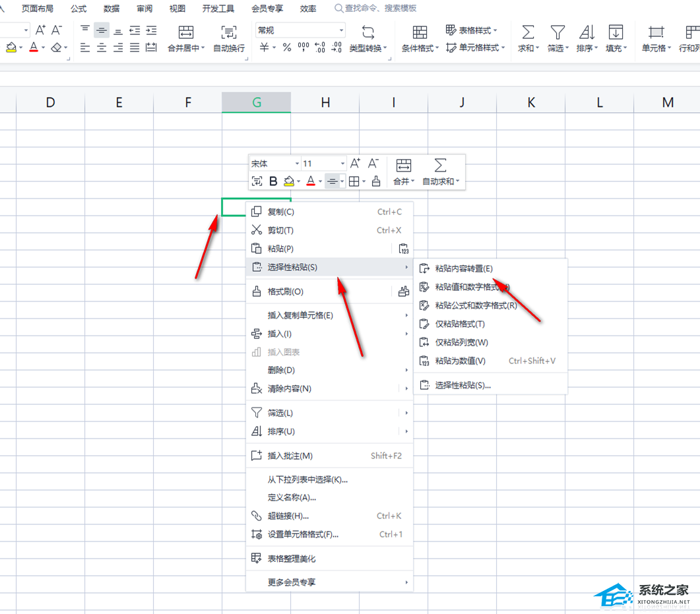
Task: Open the 数据 ribbon tab
Action: click(111, 9)
